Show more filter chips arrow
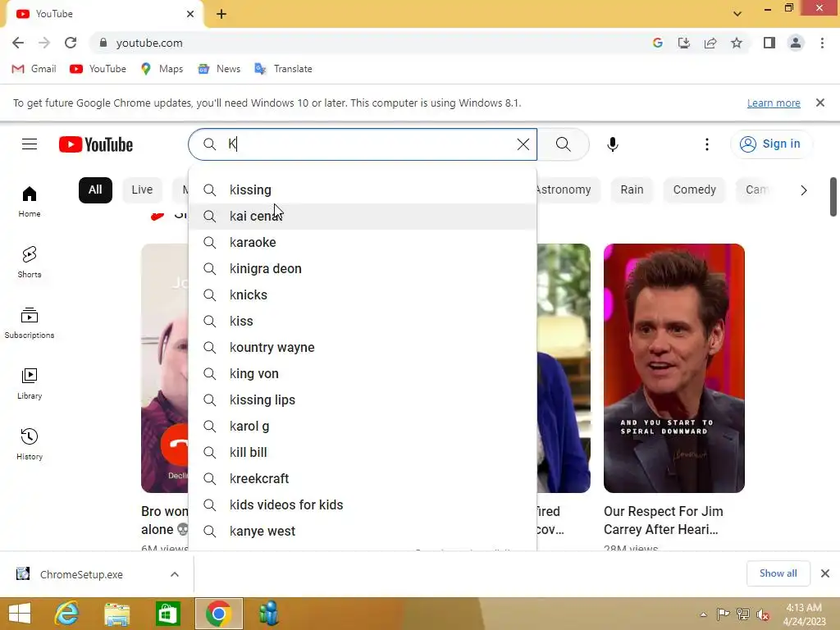840x630 pixels. coord(803,190)
